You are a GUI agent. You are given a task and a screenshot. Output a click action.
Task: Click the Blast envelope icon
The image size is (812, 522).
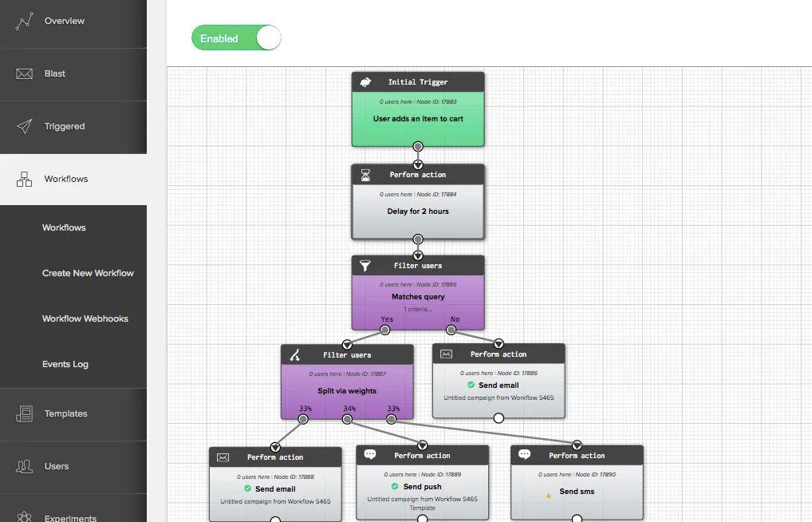pos(25,74)
